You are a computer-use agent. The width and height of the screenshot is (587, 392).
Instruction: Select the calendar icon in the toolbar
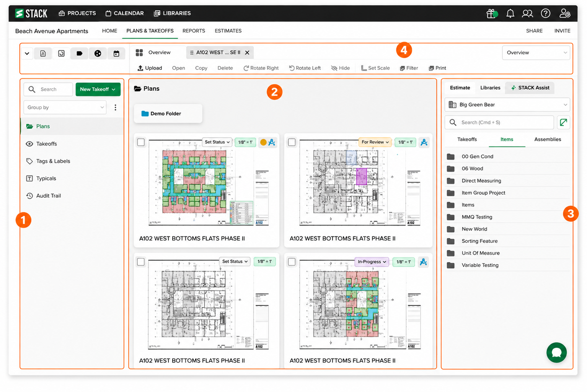[116, 54]
